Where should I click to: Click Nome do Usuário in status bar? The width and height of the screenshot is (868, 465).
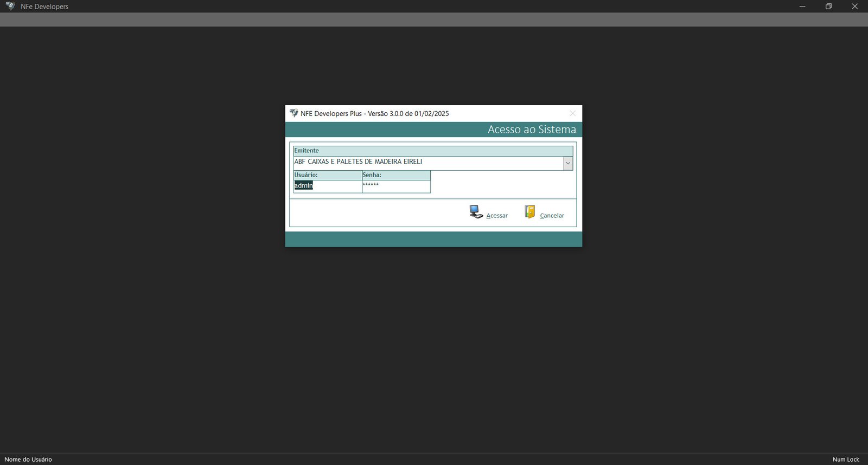pos(28,460)
